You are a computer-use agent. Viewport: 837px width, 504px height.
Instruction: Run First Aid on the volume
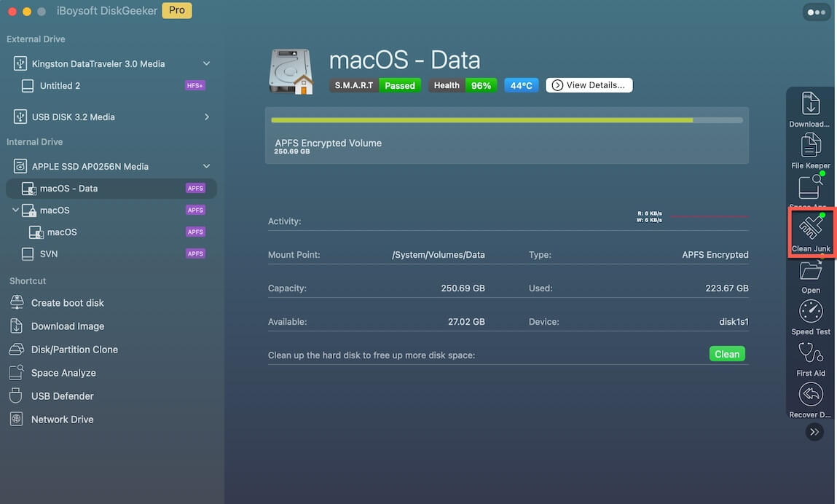[x=810, y=357]
